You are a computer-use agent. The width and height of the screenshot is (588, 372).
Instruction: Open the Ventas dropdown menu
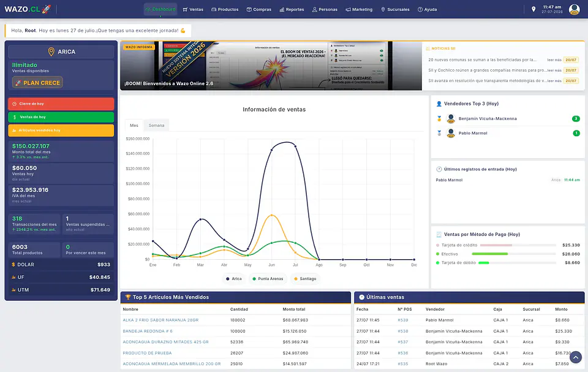[193, 9]
